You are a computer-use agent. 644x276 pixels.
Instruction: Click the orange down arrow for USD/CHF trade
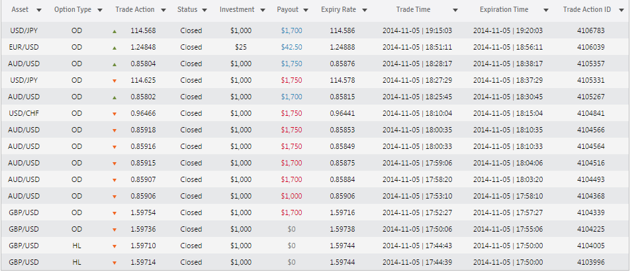pos(115,114)
